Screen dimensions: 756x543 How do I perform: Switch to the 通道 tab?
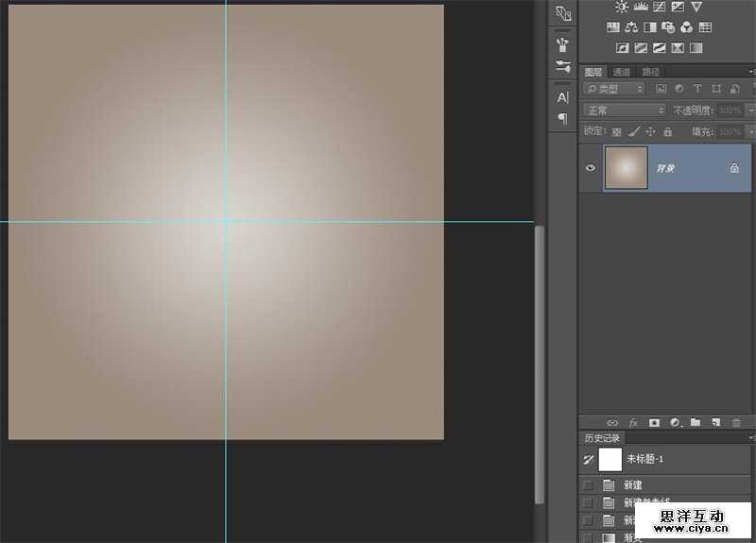[622, 72]
